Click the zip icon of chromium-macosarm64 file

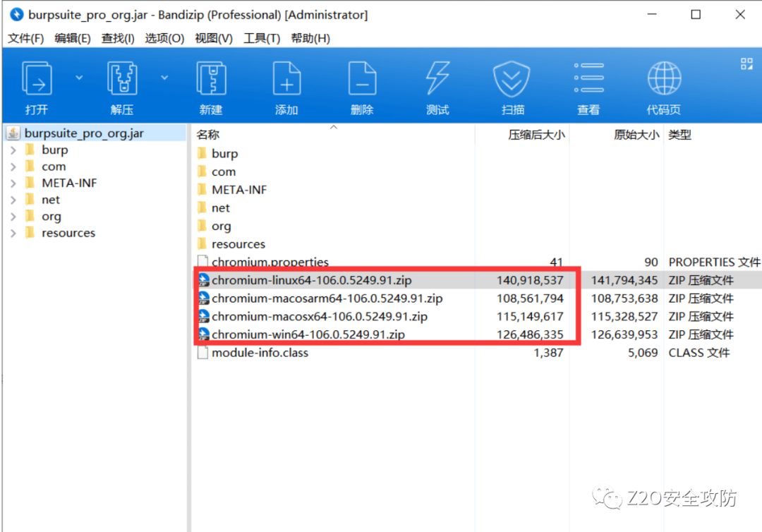tap(203, 298)
